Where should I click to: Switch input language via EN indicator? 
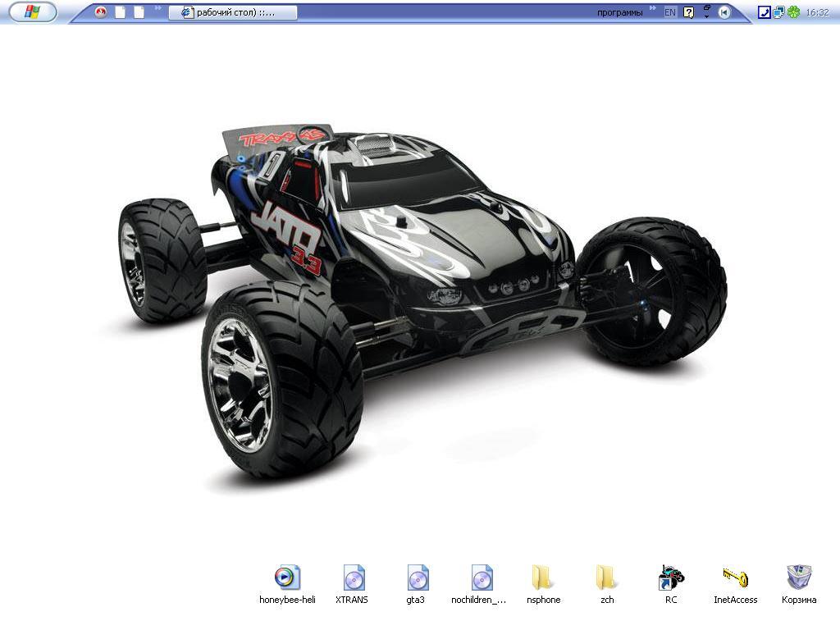point(669,12)
